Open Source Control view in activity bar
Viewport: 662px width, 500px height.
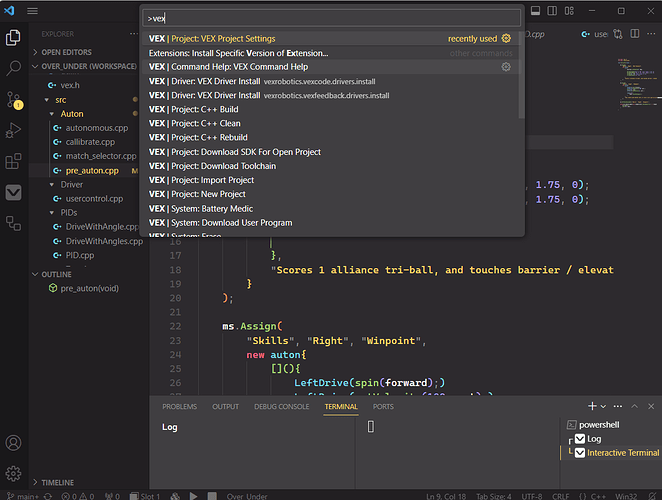(14, 100)
